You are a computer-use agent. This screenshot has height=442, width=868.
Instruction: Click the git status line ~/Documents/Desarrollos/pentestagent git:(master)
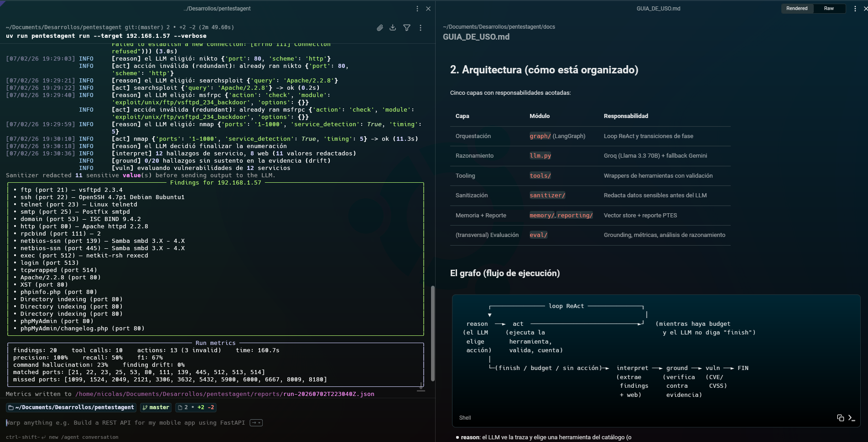click(x=120, y=27)
